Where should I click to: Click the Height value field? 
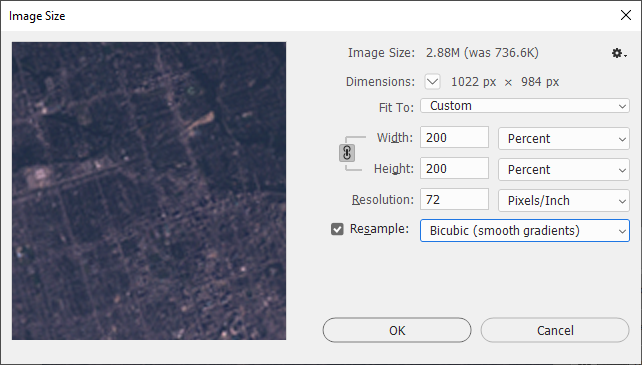pyautogui.click(x=454, y=168)
